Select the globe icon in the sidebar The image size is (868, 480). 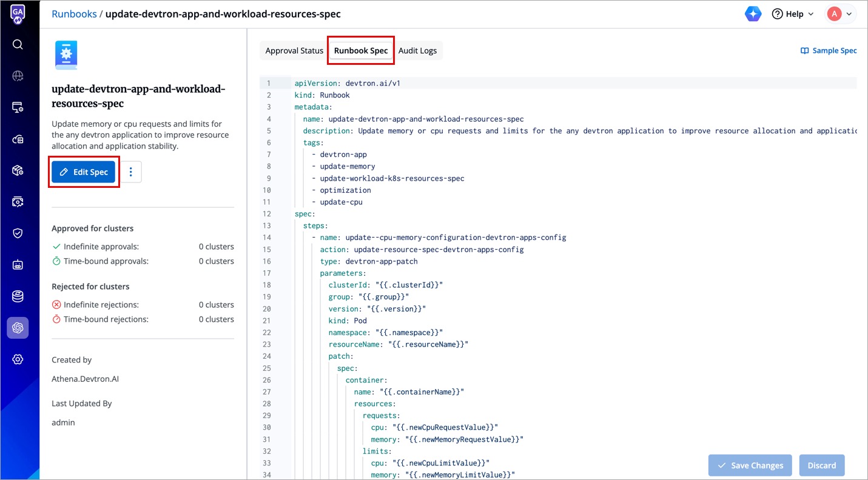18,75
